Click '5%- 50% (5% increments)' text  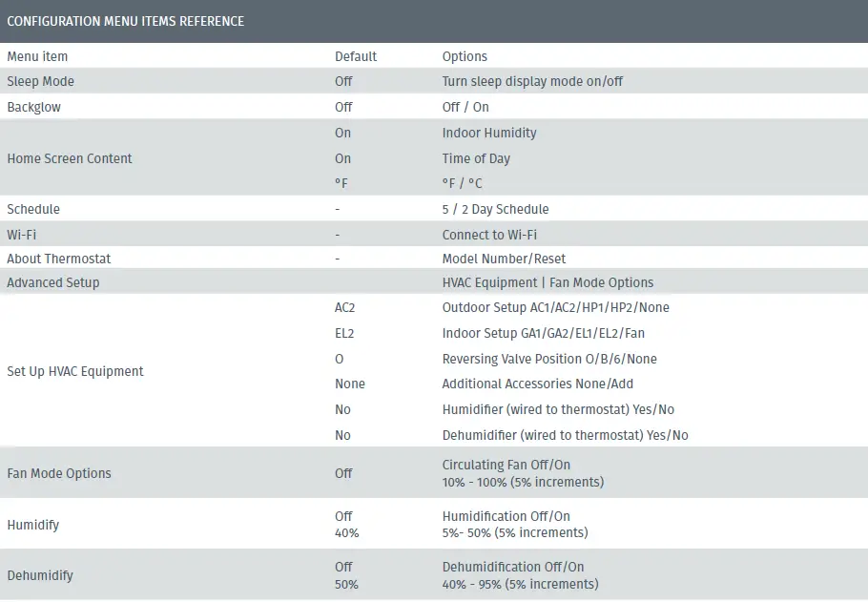point(515,532)
